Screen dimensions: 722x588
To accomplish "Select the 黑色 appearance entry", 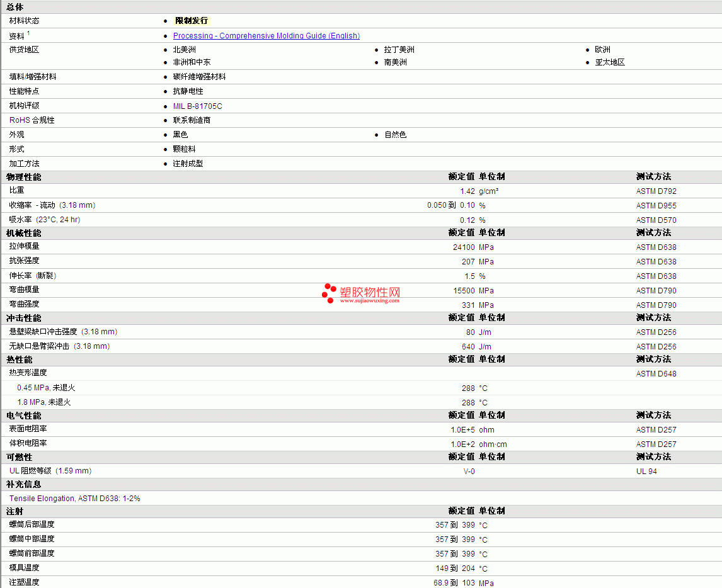I will pos(180,134).
